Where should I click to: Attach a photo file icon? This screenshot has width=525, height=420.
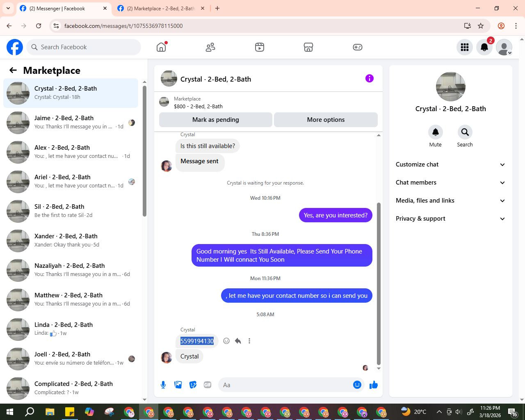pos(178,385)
